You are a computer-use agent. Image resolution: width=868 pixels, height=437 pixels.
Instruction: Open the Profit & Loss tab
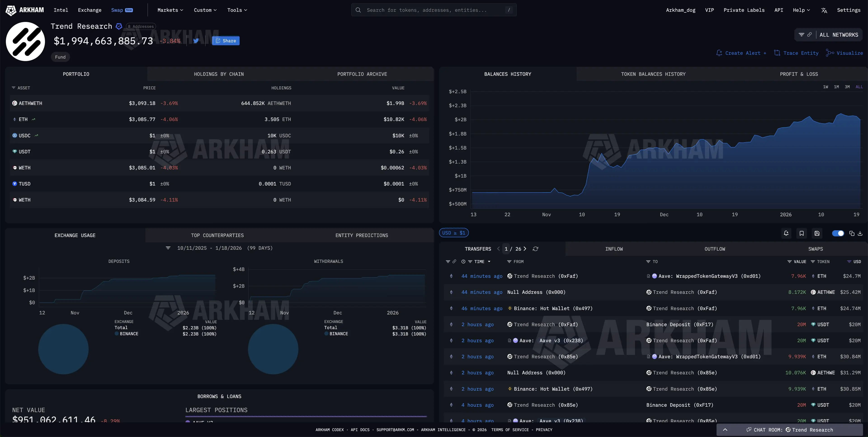799,74
